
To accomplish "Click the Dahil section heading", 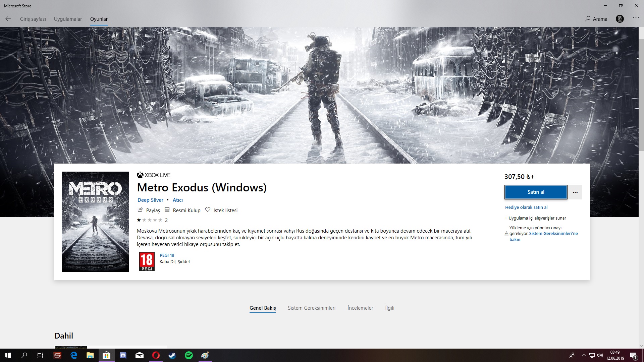I will click(x=64, y=336).
